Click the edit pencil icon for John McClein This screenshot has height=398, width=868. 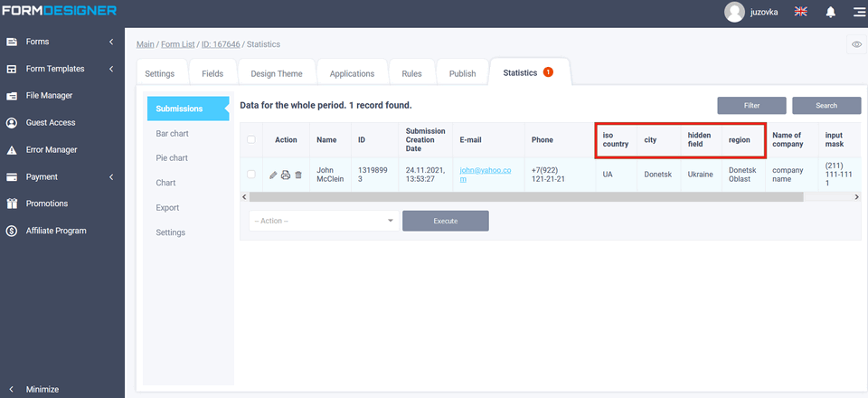pyautogui.click(x=274, y=175)
